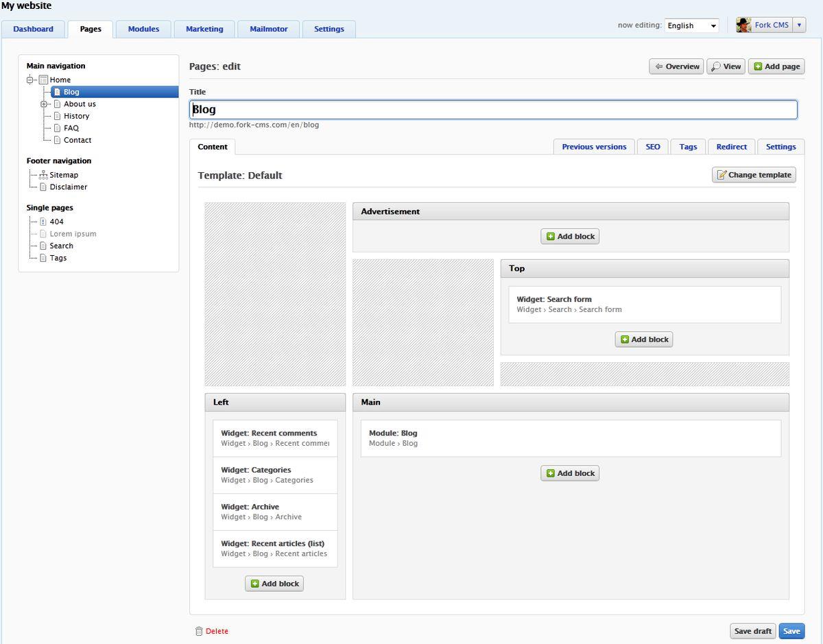
Task: Click the 404 page icon in Single pages
Action: [x=43, y=222]
